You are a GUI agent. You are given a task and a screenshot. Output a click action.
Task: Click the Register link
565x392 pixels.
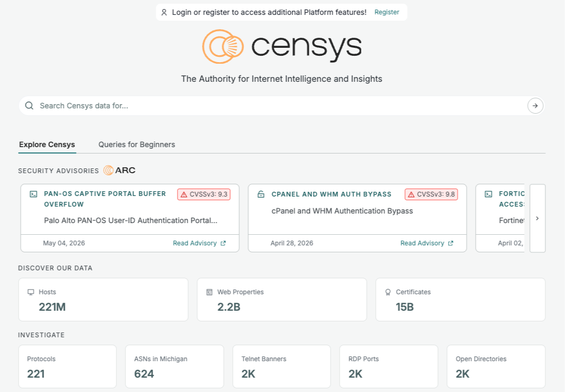386,12
